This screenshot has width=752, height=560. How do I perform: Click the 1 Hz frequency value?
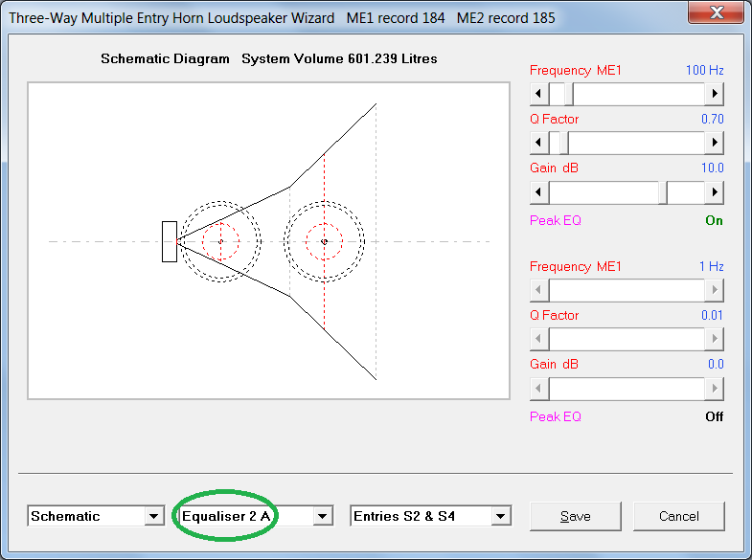tap(711, 267)
